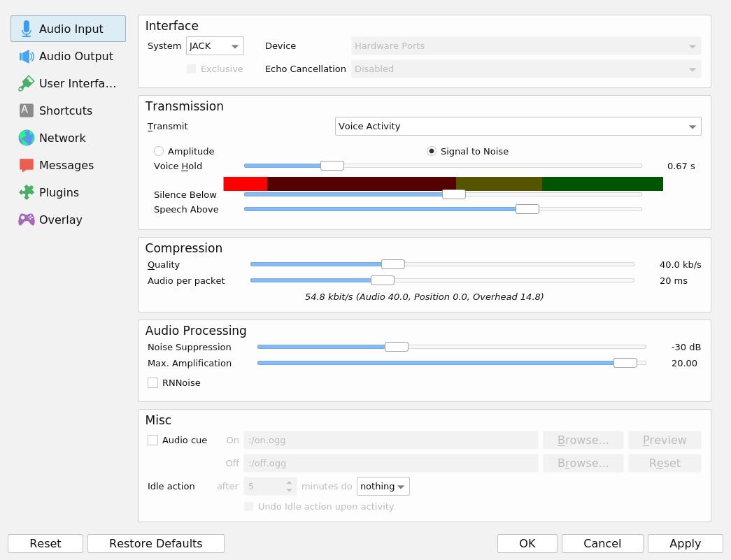Click the Network globe icon
Viewport: 731px width, 560px height.
[x=27, y=138]
